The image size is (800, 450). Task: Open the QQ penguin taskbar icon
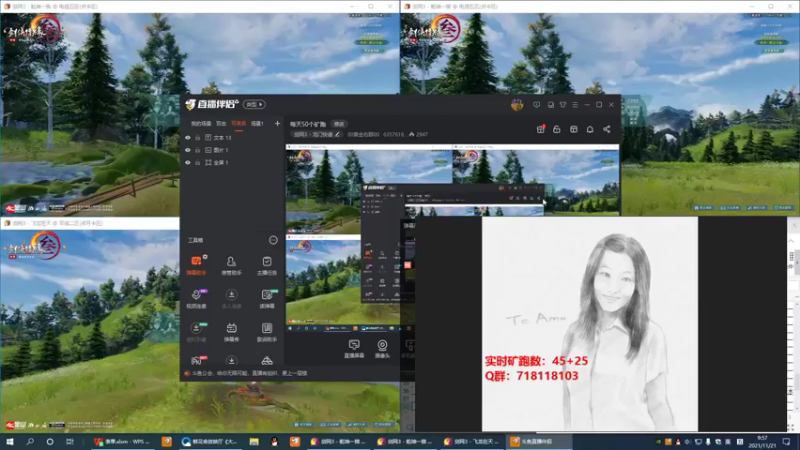[x=274, y=442]
